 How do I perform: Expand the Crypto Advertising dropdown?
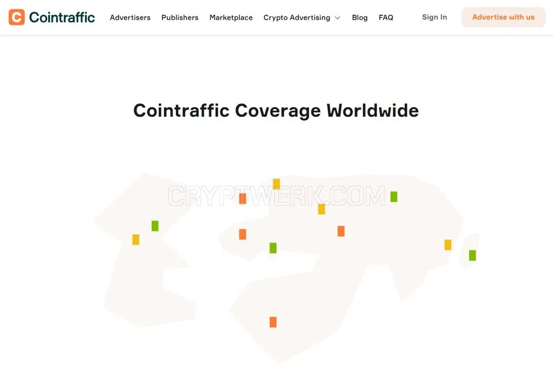click(x=301, y=17)
